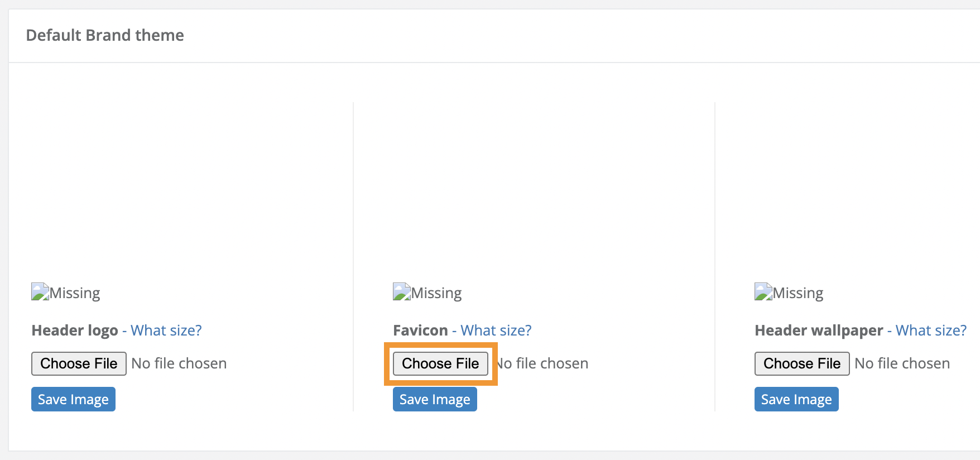Click the broken image icon above Header logo

point(40,292)
